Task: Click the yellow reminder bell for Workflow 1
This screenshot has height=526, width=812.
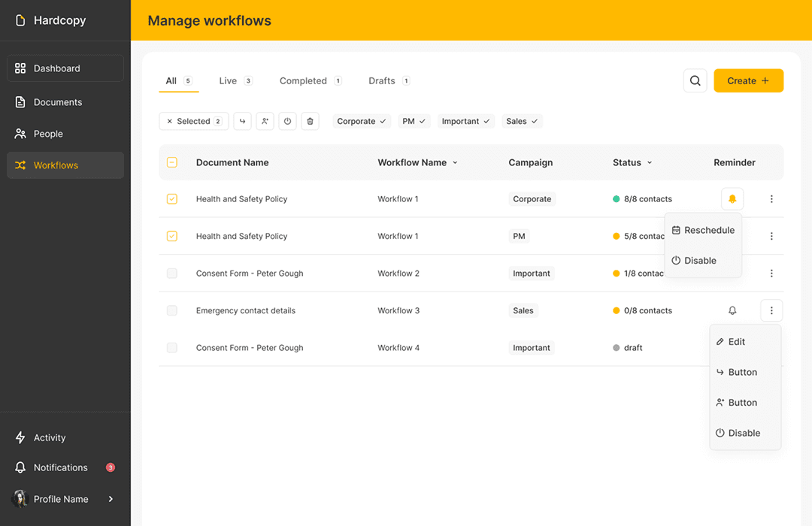Action: 732,199
